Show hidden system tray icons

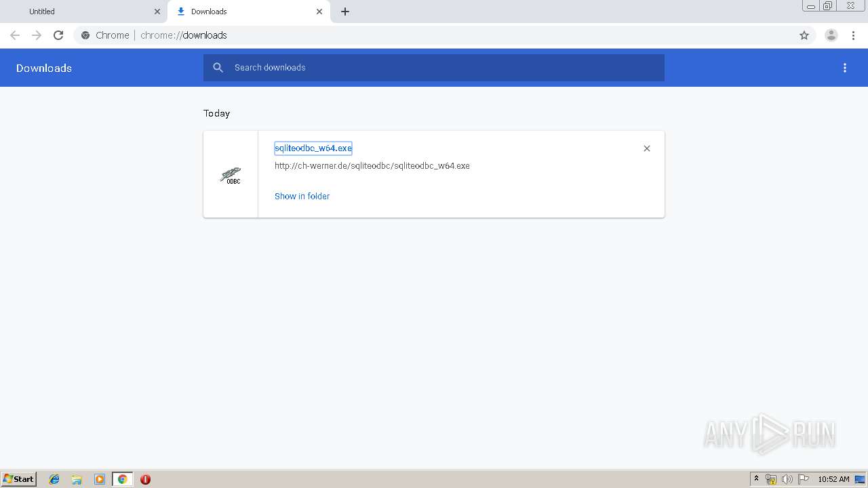pos(757,479)
